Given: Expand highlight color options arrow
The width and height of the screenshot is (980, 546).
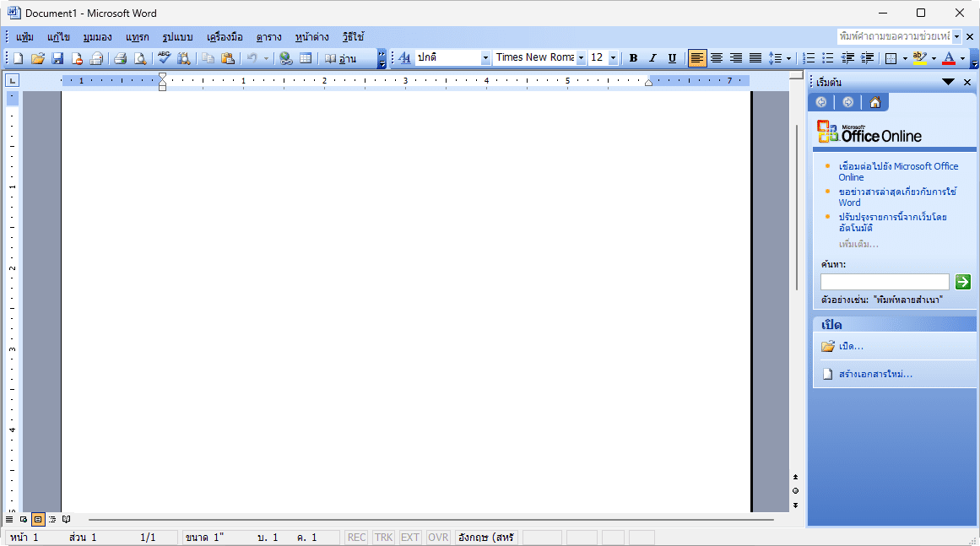Looking at the screenshot, I should click(934, 58).
